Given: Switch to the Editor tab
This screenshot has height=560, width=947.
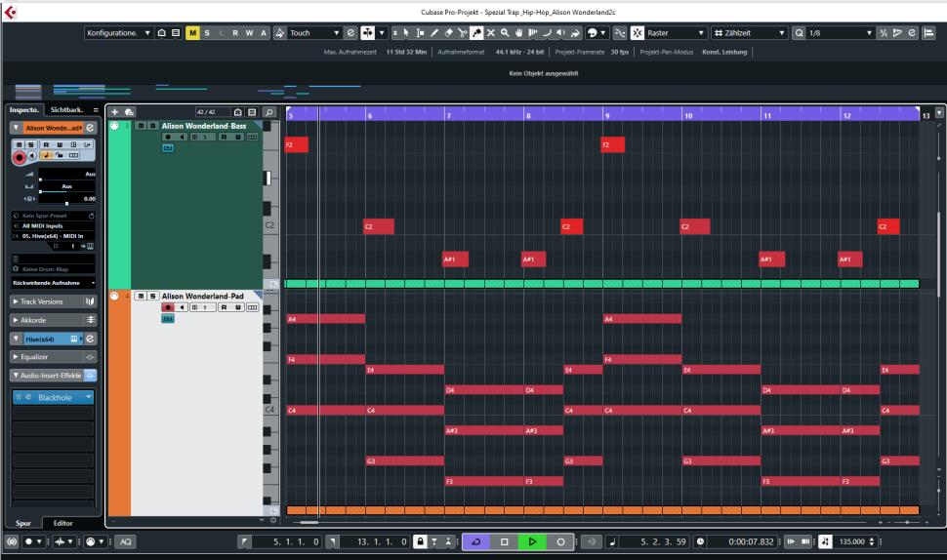Looking at the screenshot, I should 62,523.
